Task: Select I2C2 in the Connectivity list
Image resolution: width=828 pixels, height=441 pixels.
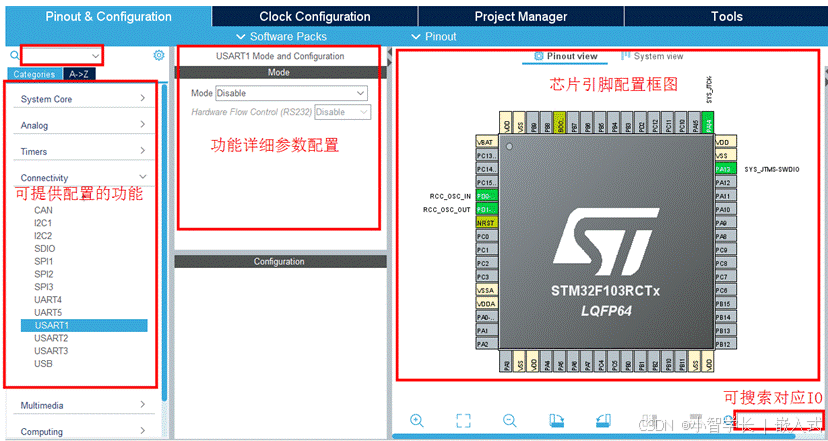Action: tap(43, 236)
